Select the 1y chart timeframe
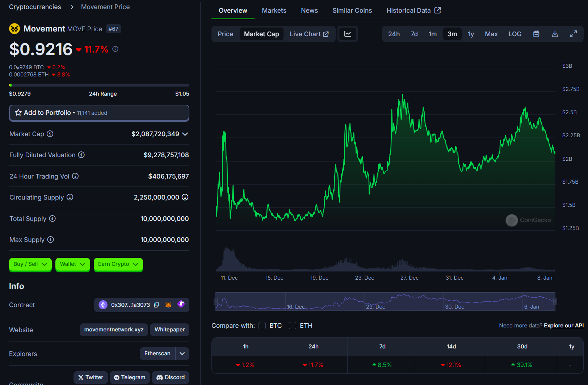This screenshot has height=385, width=588. click(x=471, y=34)
